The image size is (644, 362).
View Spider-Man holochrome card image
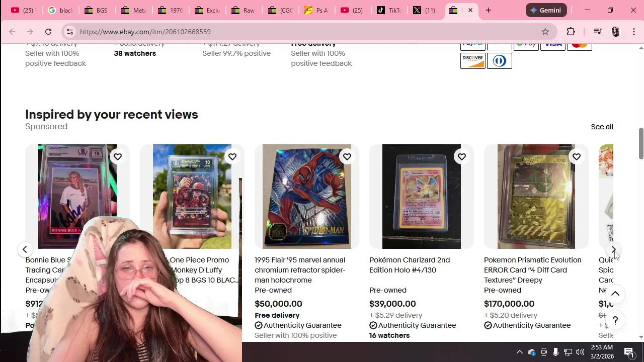tap(307, 197)
